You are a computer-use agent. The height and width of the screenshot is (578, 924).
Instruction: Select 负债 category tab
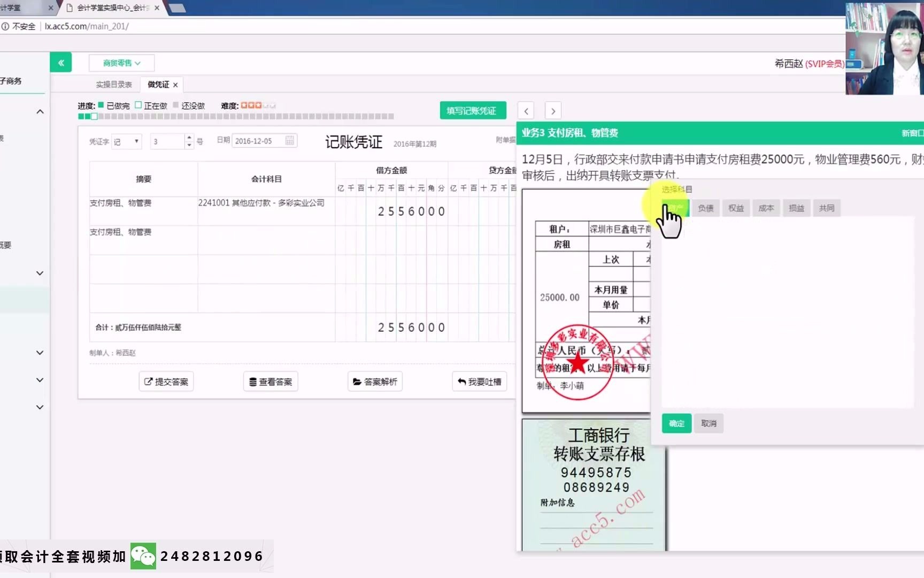tap(706, 208)
